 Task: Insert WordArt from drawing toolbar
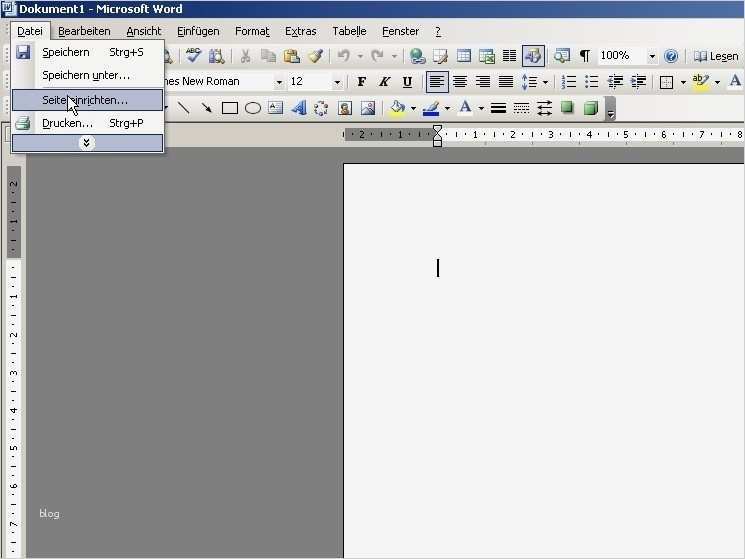[x=299, y=108]
